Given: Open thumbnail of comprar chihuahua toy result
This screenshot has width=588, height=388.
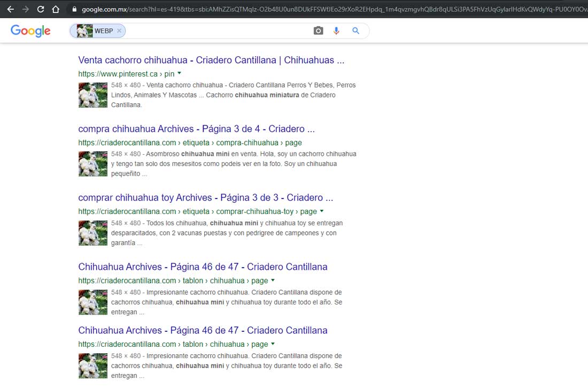Looking at the screenshot, I should (92, 233).
